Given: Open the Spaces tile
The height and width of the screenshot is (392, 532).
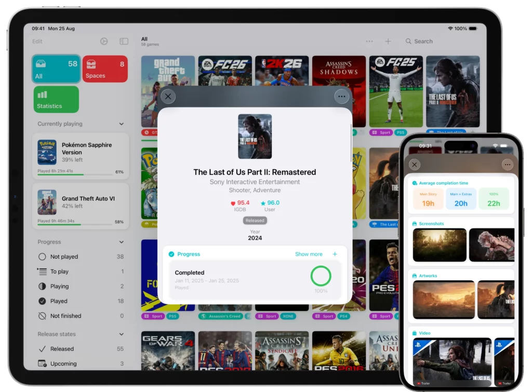Looking at the screenshot, I should click(x=105, y=69).
